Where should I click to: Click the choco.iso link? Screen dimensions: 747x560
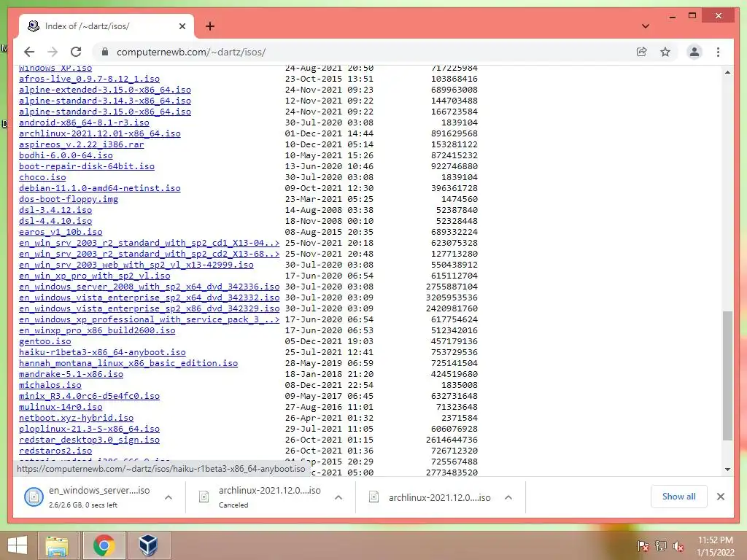pos(42,178)
